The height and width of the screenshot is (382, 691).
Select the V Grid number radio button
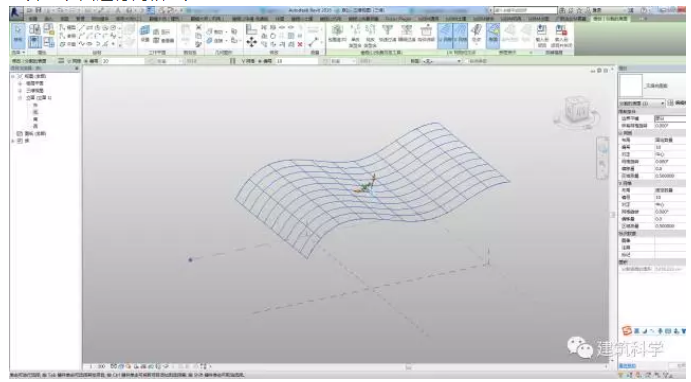[260, 61]
